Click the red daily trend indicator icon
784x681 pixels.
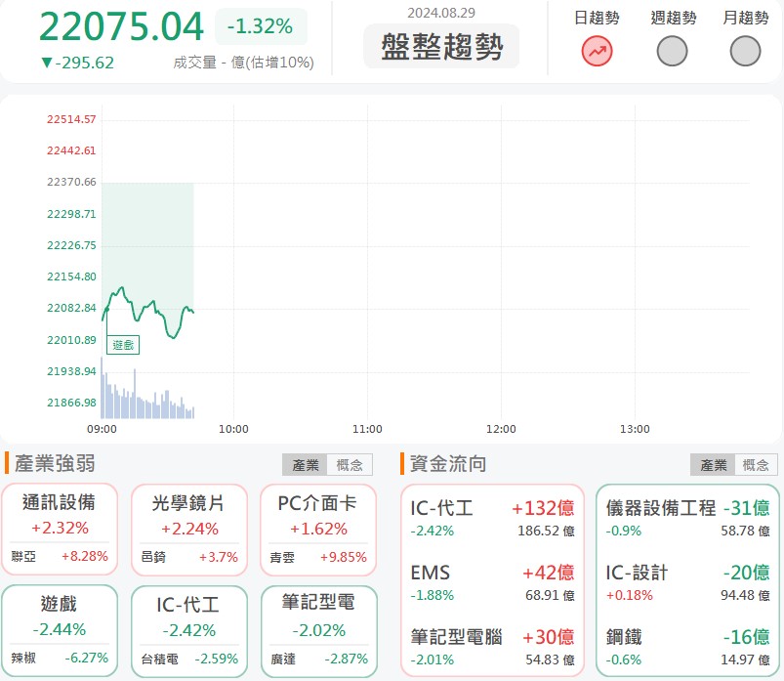[597, 51]
